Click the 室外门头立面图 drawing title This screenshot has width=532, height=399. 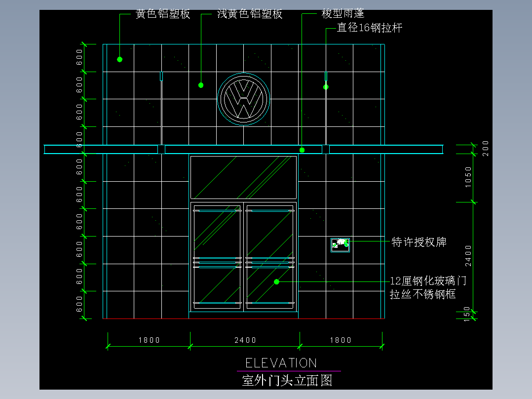pos(287,380)
